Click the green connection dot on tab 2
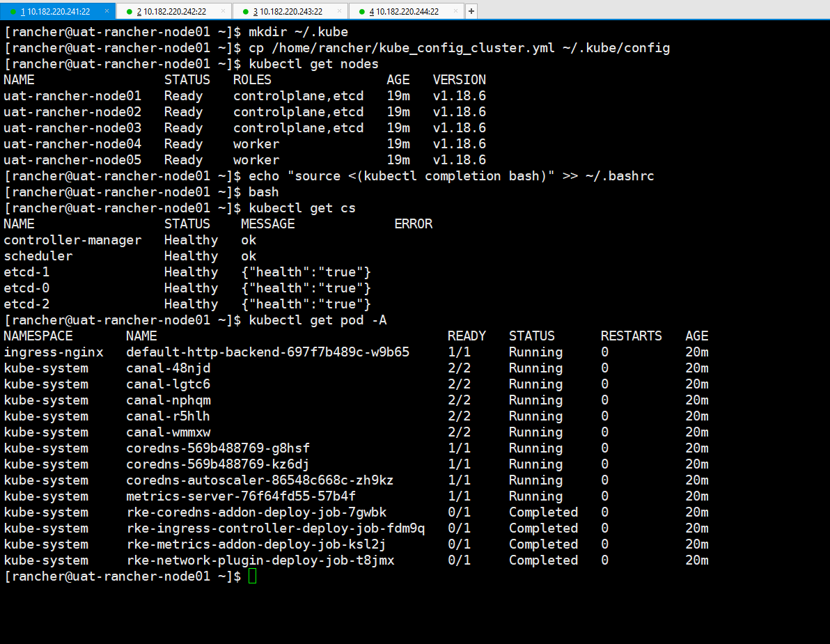The image size is (830, 644). pos(129,12)
